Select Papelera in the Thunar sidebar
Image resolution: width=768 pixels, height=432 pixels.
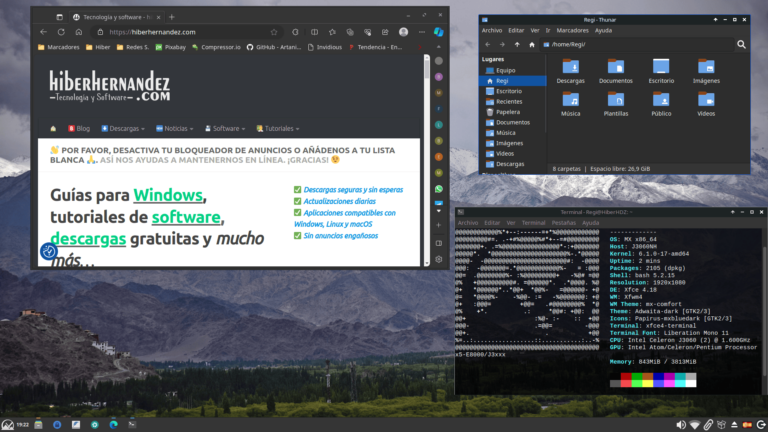[506, 112]
